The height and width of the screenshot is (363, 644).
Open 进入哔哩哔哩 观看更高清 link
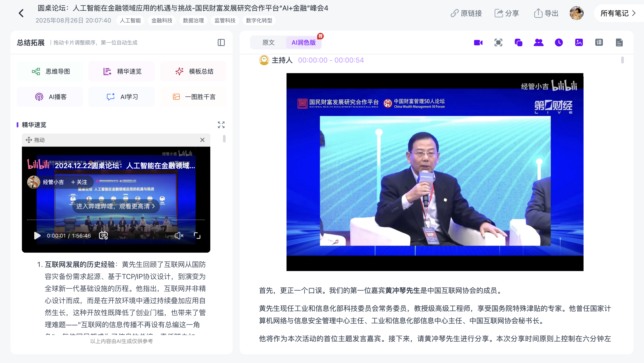point(116,206)
